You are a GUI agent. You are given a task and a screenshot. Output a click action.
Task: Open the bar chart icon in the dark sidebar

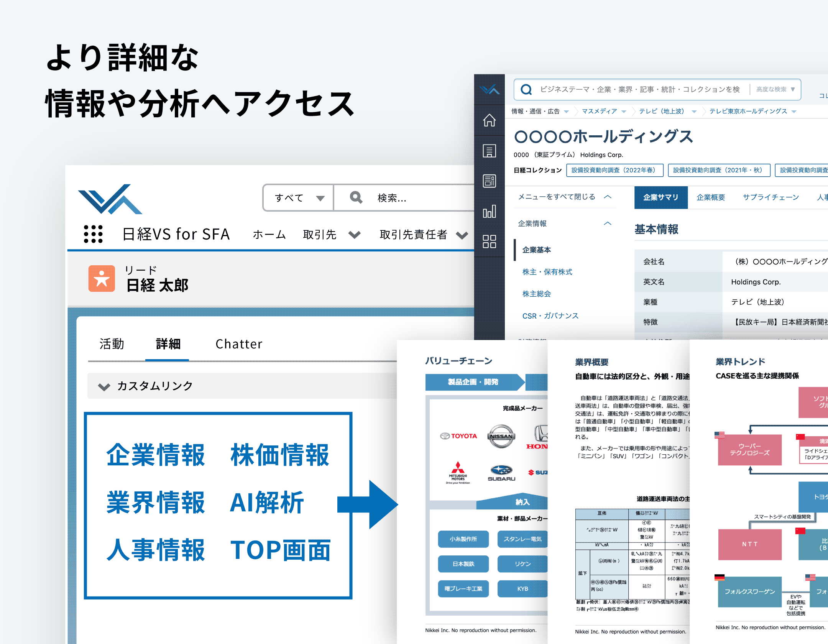pos(489,211)
